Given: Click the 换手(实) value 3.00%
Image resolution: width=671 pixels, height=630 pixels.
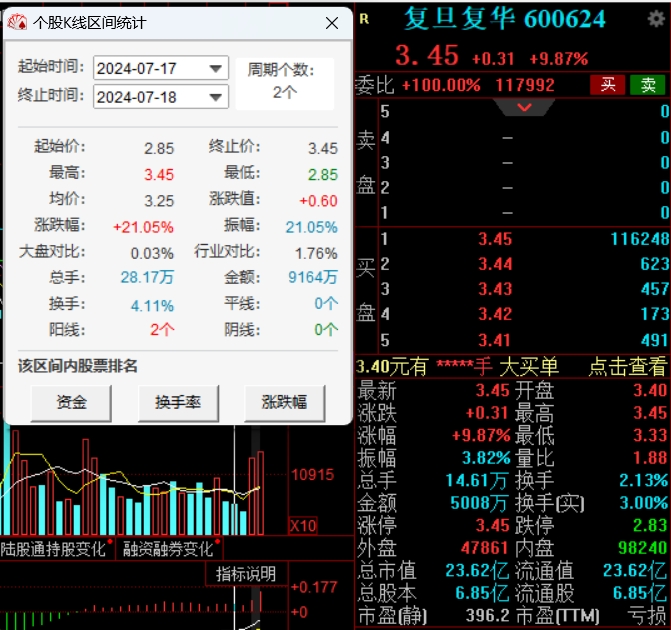Looking at the screenshot, I should tap(644, 502).
